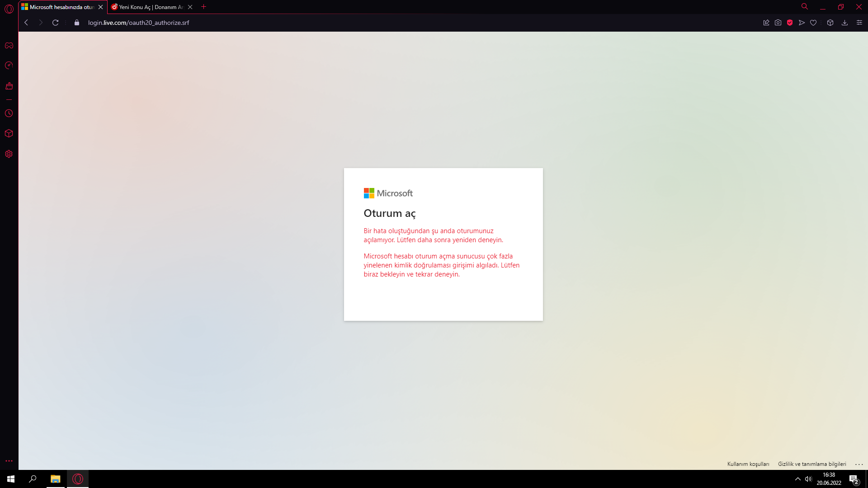
Task: Click footer more options ellipsis
Action: [859, 464]
